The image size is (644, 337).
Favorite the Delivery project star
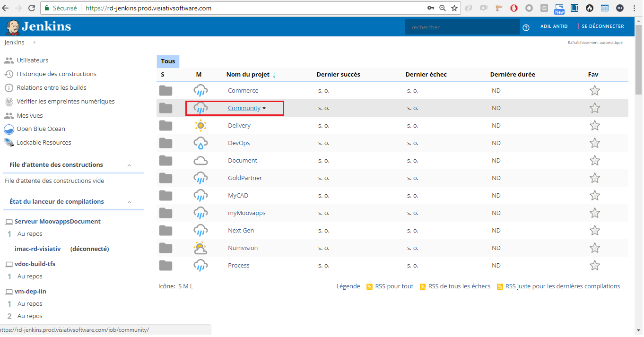pyautogui.click(x=595, y=126)
